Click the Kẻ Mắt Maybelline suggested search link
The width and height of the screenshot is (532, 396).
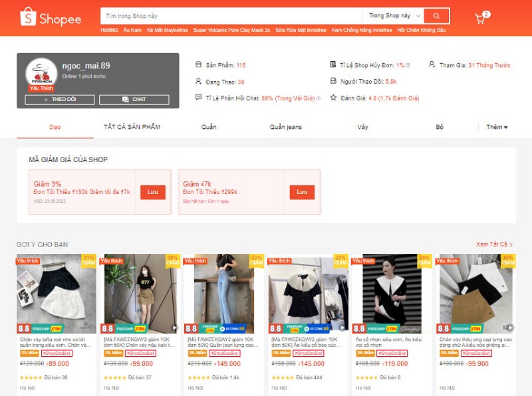pos(167,31)
